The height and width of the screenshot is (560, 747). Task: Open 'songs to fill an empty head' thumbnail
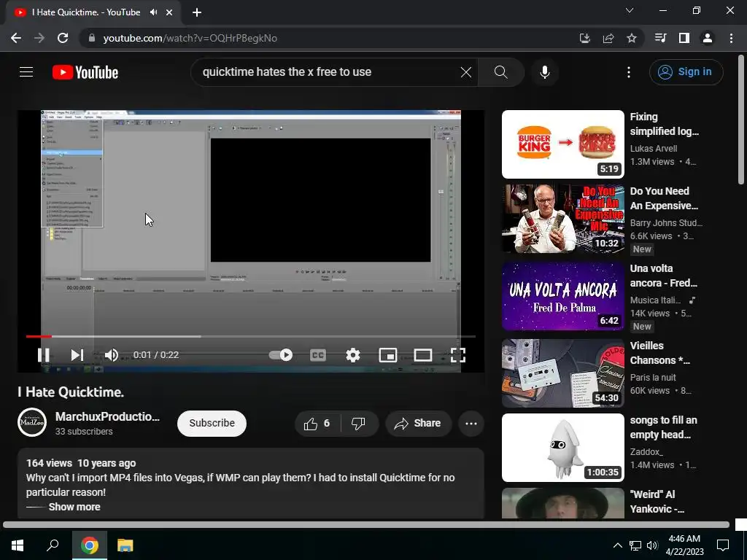coord(563,448)
